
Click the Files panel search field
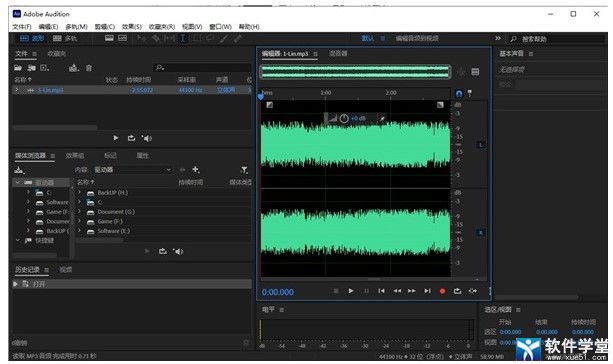202,68
